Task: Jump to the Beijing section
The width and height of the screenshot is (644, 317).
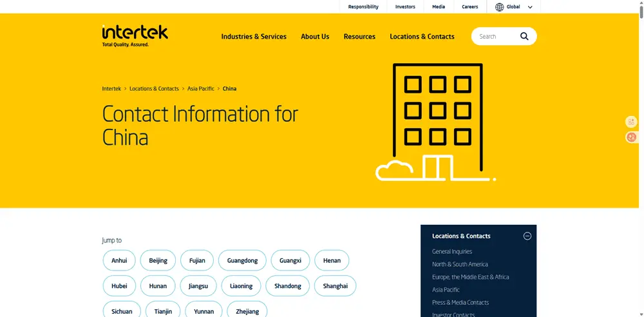Action: click(158, 260)
